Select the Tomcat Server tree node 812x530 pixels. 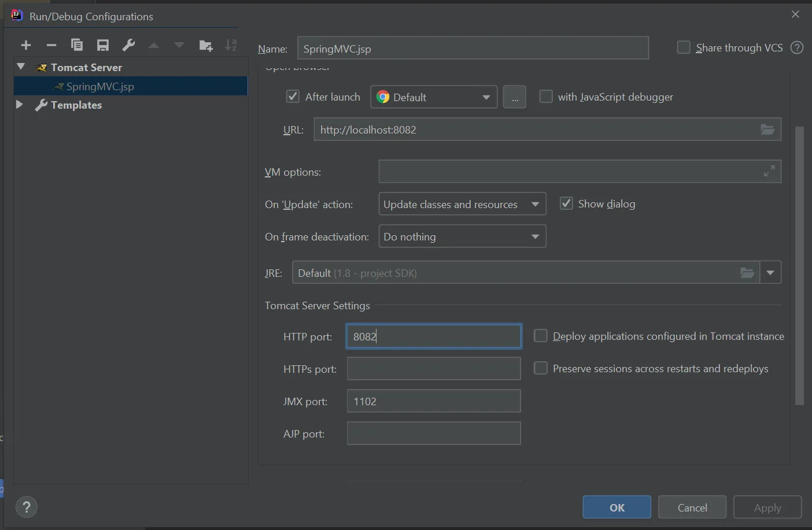[x=86, y=68]
